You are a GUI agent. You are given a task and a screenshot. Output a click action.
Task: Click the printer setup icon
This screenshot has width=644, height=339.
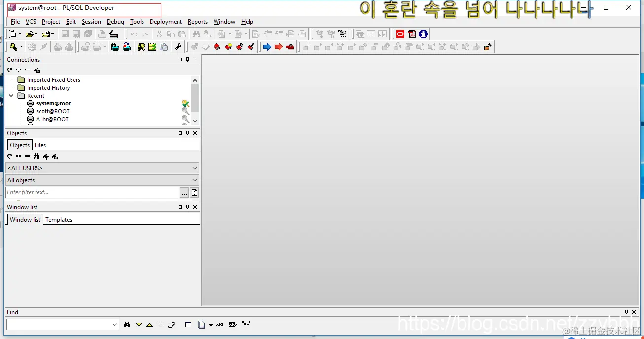pyautogui.click(x=114, y=34)
